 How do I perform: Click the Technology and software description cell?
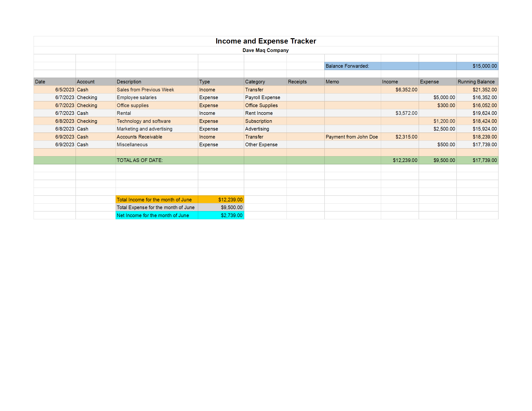coord(143,121)
